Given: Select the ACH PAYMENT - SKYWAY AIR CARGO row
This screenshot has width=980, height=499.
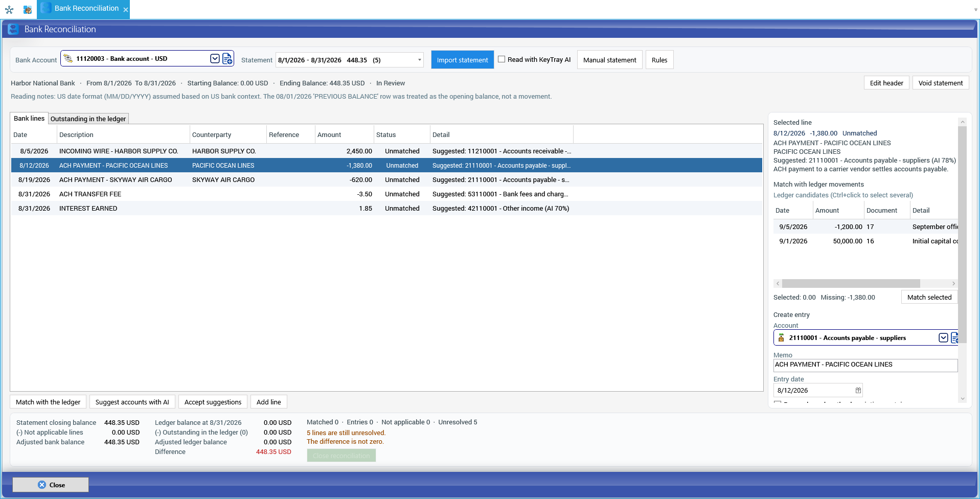Looking at the screenshot, I should 386,179.
